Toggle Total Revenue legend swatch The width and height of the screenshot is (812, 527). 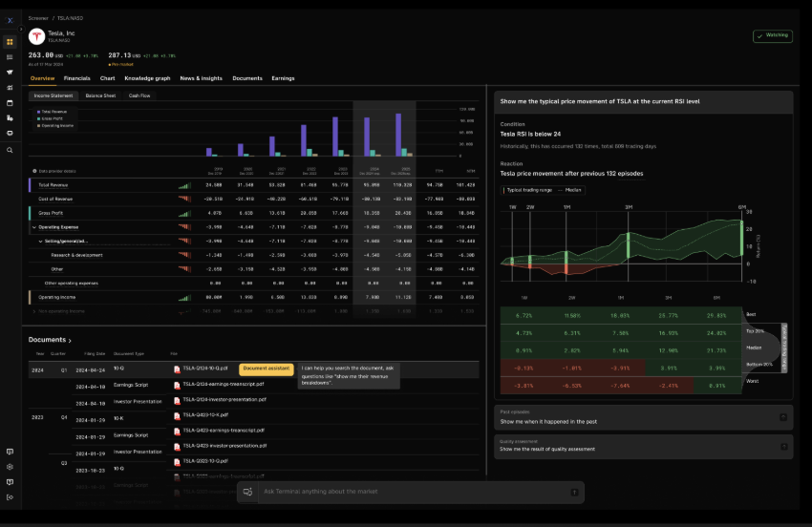point(38,112)
